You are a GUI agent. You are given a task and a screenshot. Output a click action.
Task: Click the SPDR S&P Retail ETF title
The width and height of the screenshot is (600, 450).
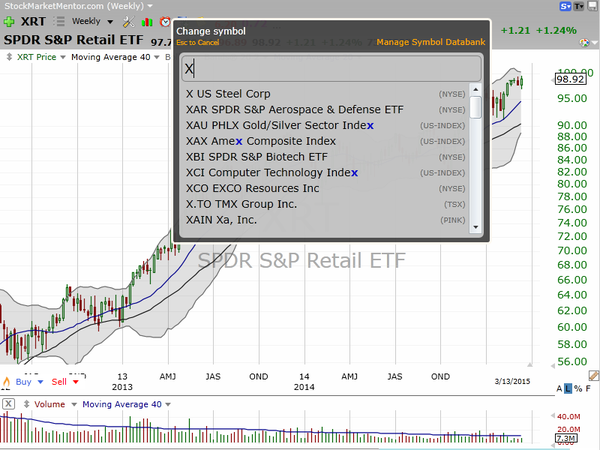pos(73,40)
